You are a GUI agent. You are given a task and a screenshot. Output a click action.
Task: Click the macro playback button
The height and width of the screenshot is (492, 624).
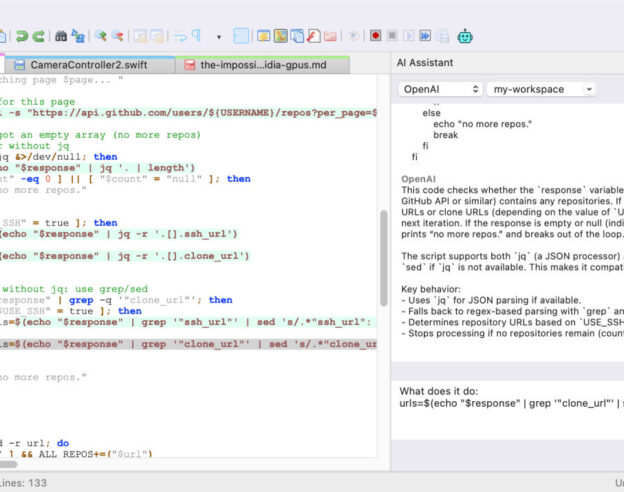coord(409,36)
